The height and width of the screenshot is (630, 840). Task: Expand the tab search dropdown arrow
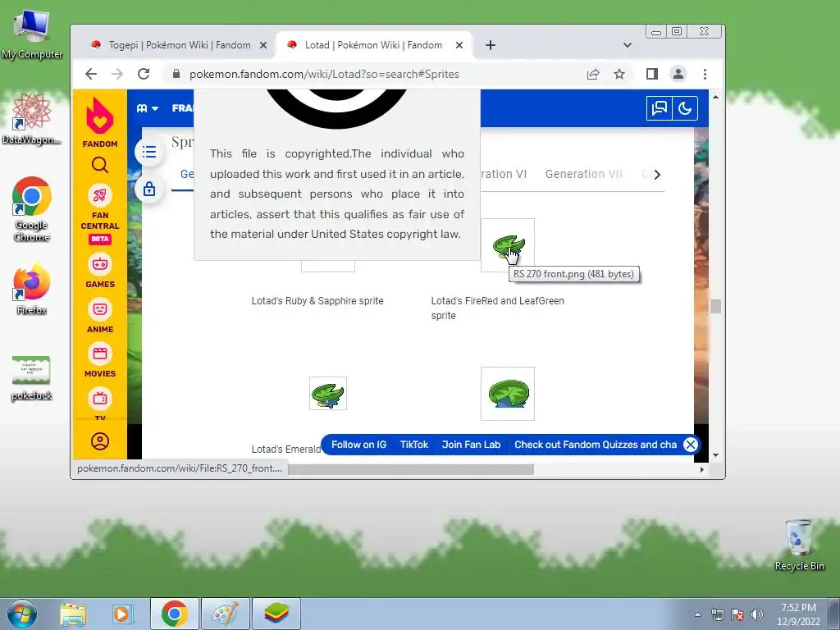pyautogui.click(x=628, y=46)
